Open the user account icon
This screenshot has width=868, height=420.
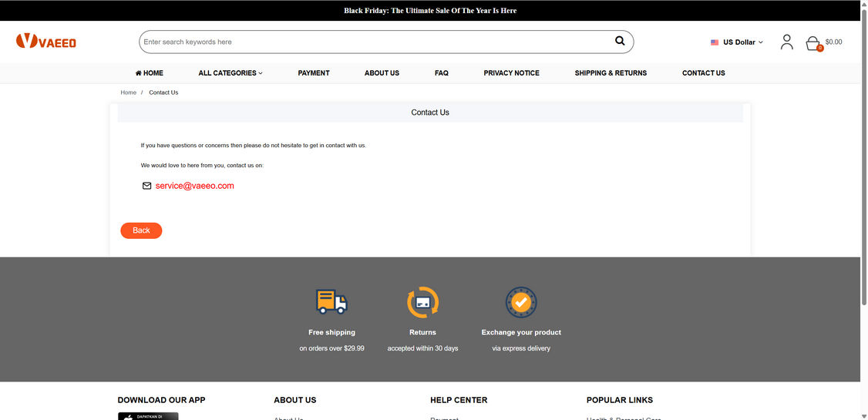click(786, 42)
